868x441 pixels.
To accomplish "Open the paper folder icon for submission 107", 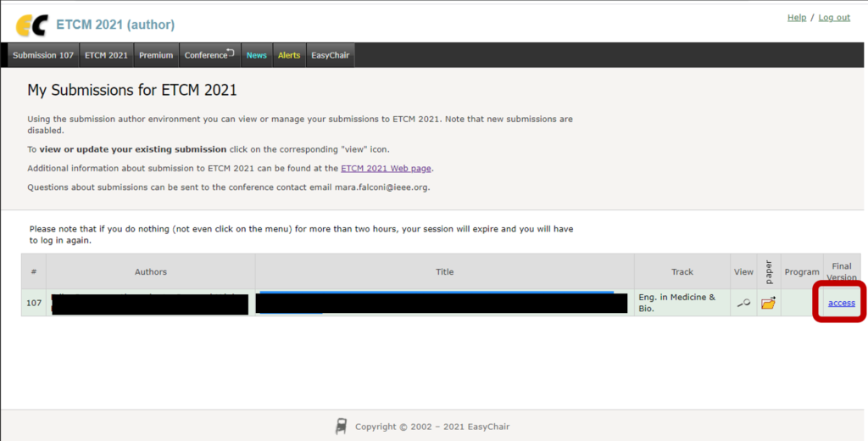I will coord(768,303).
